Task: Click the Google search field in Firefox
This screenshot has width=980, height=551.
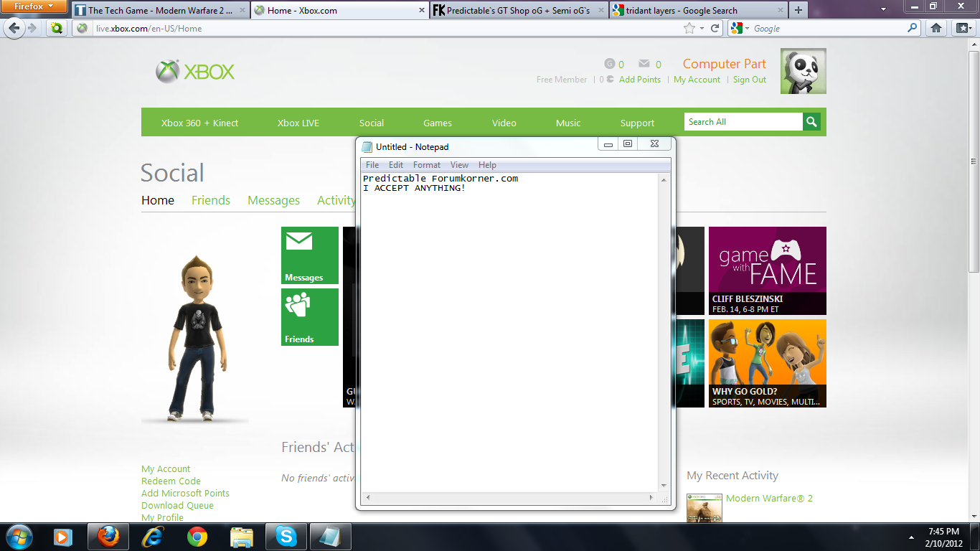Action: (x=829, y=29)
